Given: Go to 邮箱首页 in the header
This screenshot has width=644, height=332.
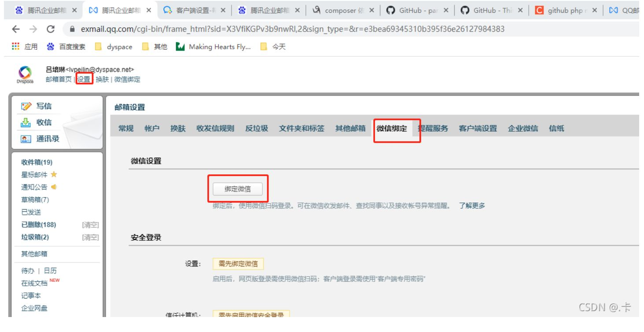Looking at the screenshot, I should pos(58,79).
